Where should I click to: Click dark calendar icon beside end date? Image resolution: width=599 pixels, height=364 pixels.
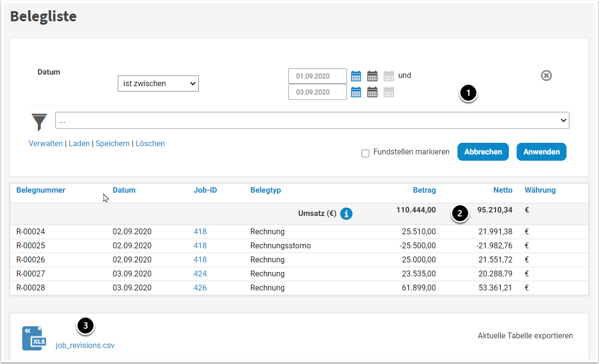click(x=372, y=92)
